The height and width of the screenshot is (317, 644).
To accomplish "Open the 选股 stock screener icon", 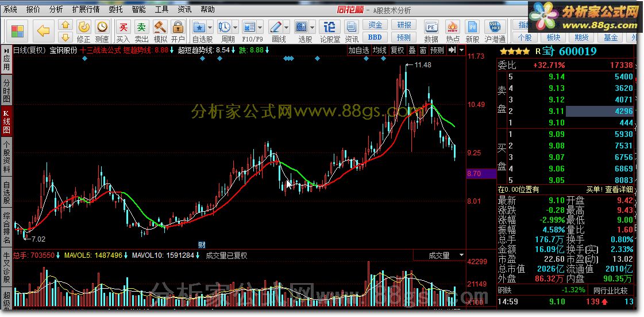I will (x=301, y=28).
